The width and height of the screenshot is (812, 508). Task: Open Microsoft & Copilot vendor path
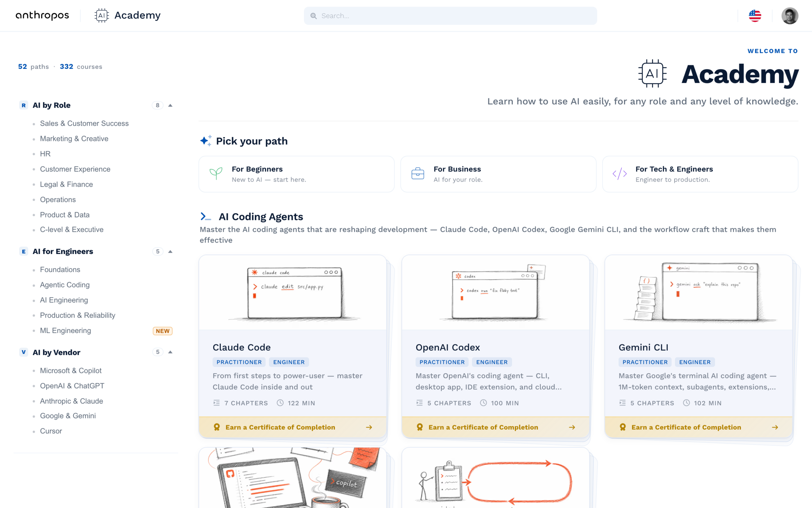(x=71, y=371)
